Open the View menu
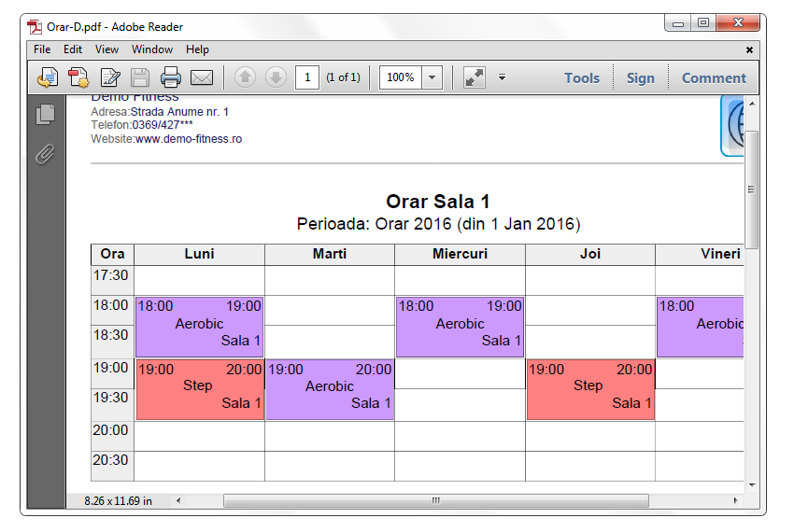 pyautogui.click(x=106, y=49)
